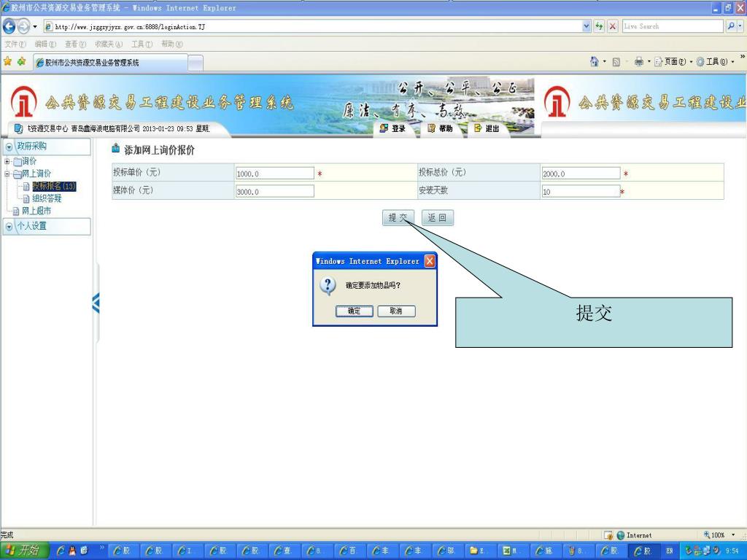The height and width of the screenshot is (560, 747).
Task: Open the 收藏夹 menu
Action: [109, 44]
